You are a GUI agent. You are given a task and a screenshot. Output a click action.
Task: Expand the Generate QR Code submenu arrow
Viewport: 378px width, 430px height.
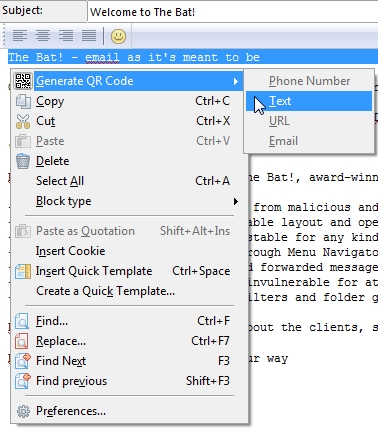(236, 81)
